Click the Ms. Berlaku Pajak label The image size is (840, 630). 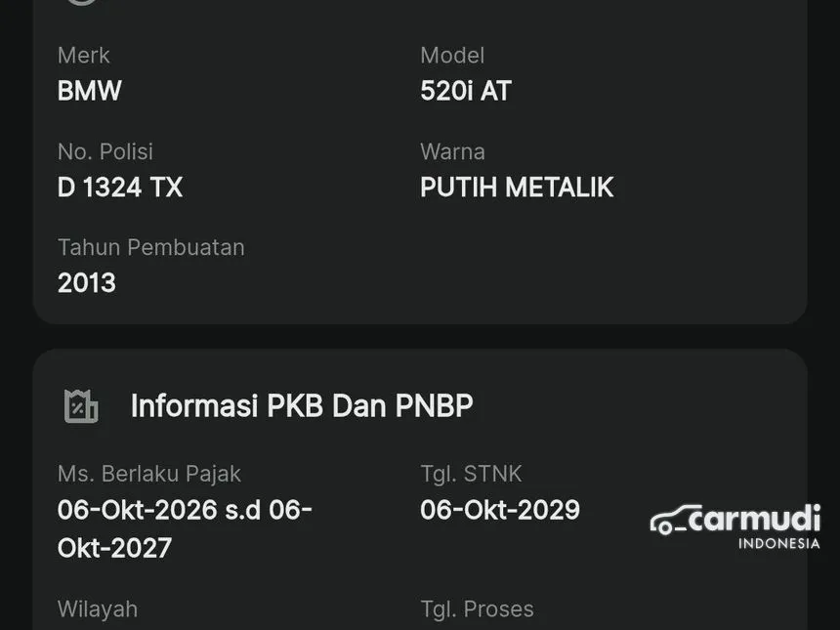coord(149,474)
